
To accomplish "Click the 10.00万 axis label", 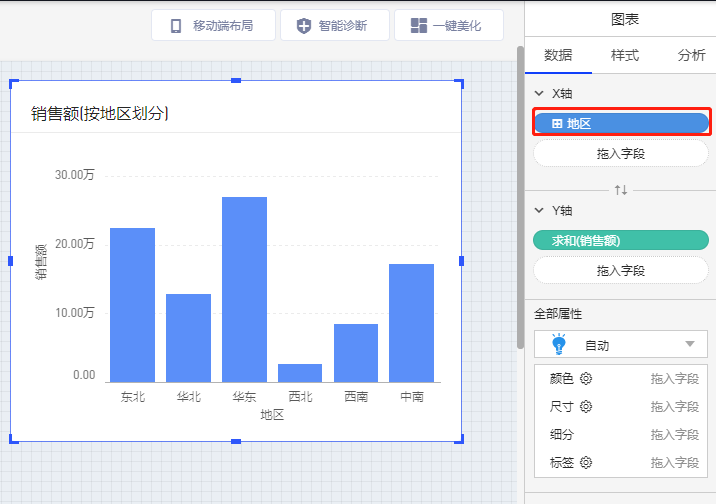I will (74, 313).
